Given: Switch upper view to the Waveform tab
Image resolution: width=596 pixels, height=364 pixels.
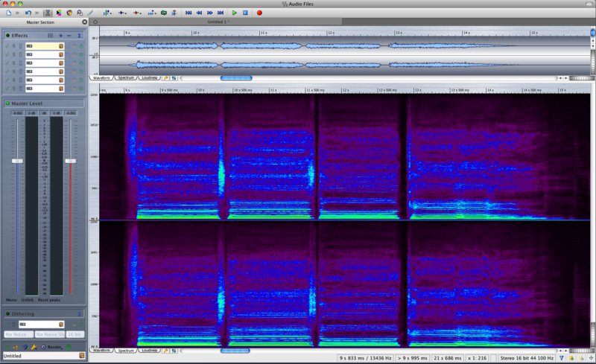Looking at the screenshot, I should (101, 78).
